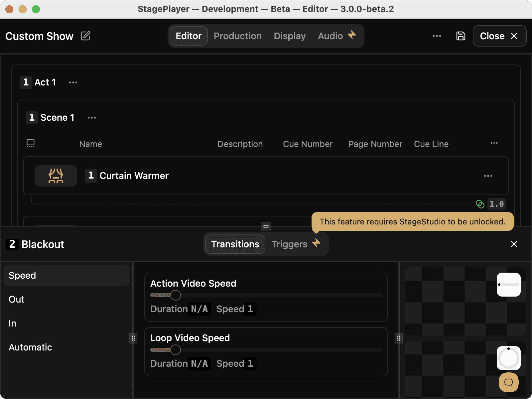This screenshot has width=532, height=399.
Task: Click the display monitor column icon
Action: [31, 143]
